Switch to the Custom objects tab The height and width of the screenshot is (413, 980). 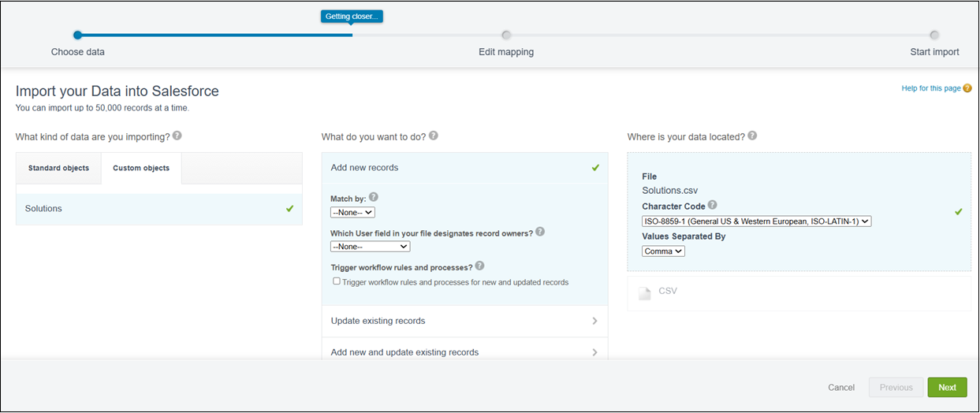point(141,168)
